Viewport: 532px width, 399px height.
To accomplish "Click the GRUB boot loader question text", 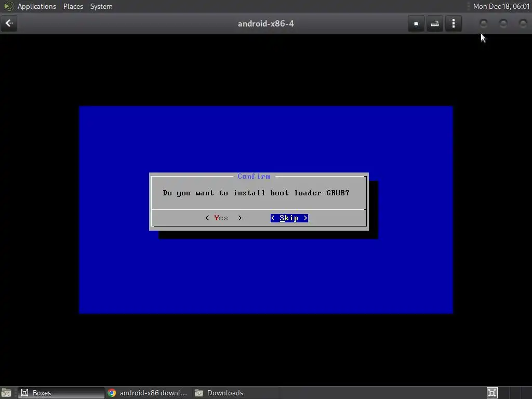I will (x=256, y=193).
